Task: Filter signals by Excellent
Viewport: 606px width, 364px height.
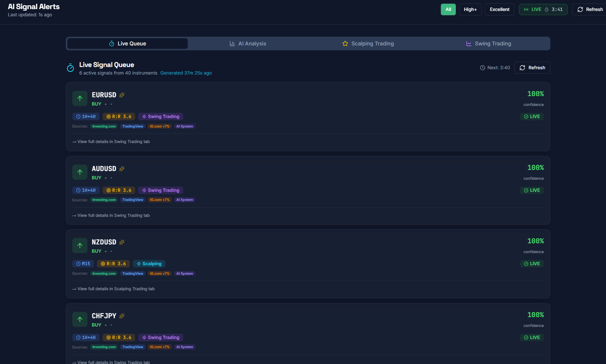Action: [500, 9]
